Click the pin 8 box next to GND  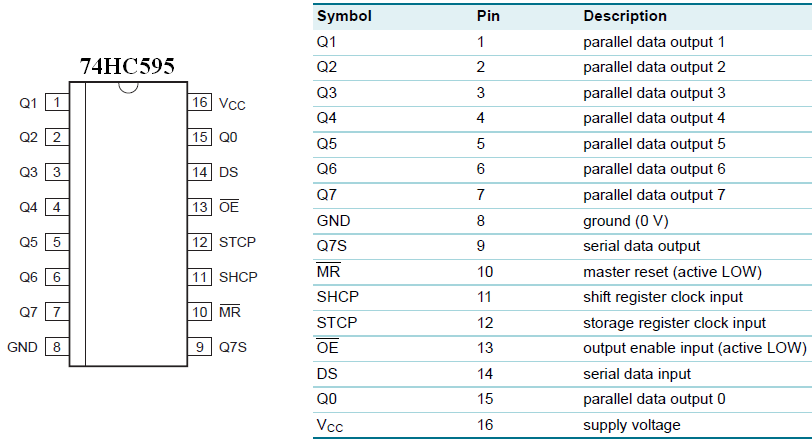click(57, 347)
